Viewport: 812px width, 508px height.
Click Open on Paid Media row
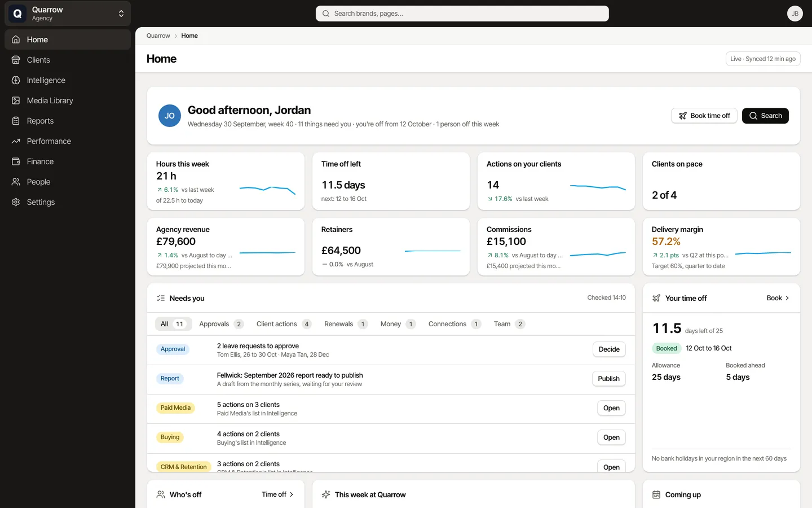(x=611, y=408)
